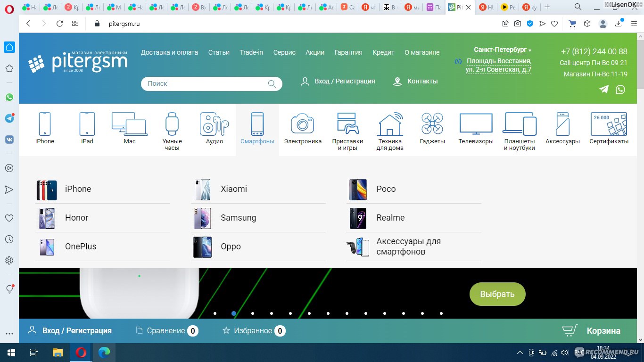This screenshot has width=644, height=362.
Task: Select the first banner slider dot
Action: coord(215,313)
